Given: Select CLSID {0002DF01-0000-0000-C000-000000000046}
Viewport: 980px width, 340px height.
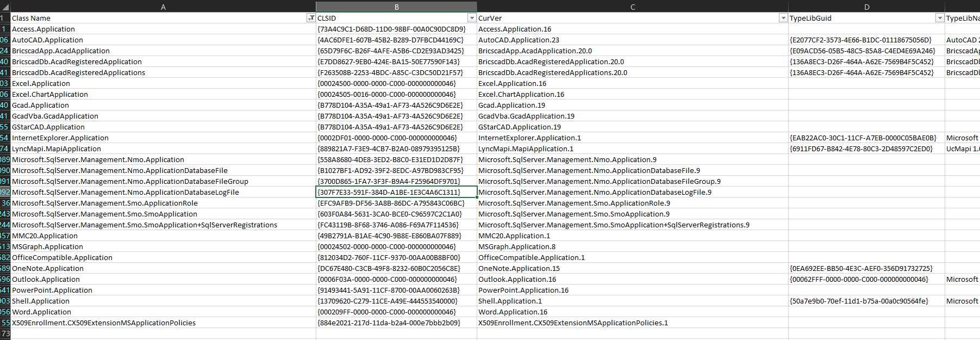Looking at the screenshot, I should [x=396, y=138].
